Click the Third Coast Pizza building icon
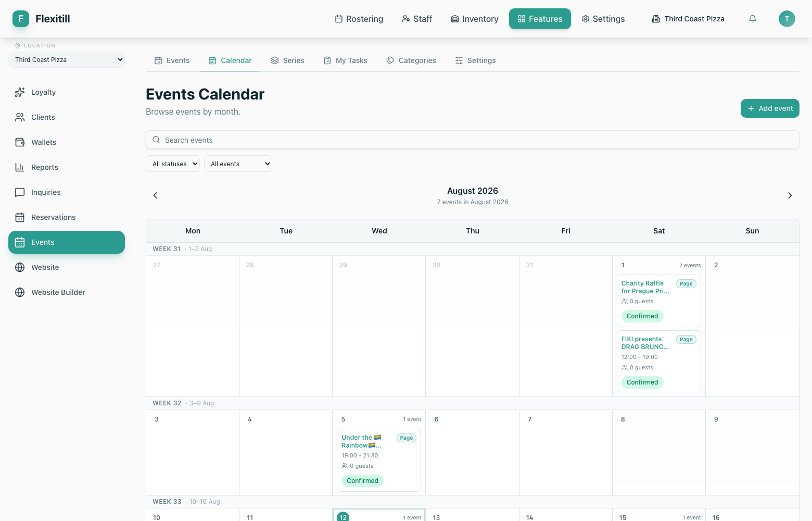The height and width of the screenshot is (521, 812). pyautogui.click(x=656, y=19)
